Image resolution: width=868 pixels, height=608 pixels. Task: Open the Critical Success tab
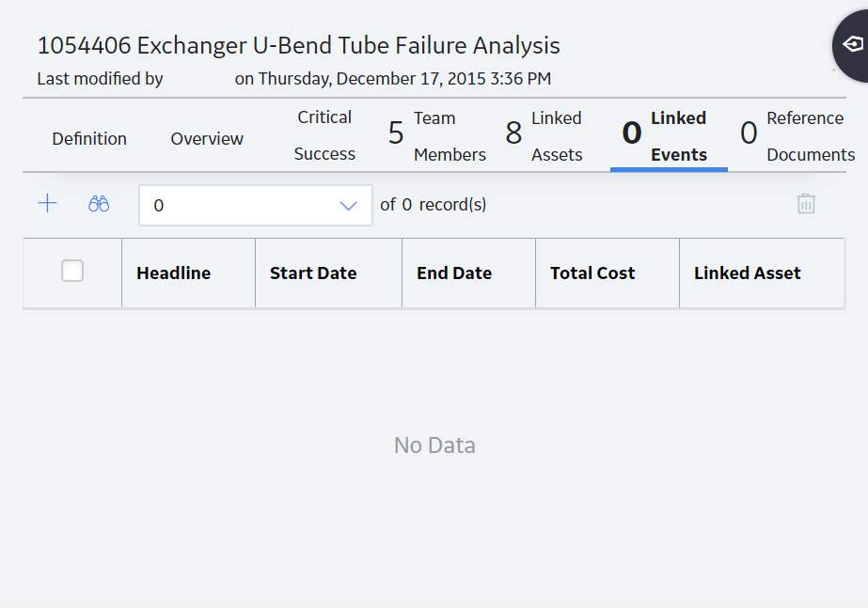324,135
